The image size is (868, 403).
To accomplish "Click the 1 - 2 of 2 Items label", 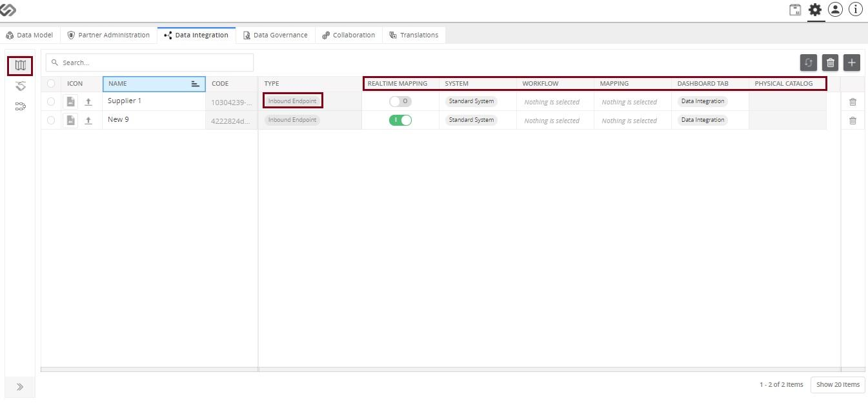I will [781, 385].
